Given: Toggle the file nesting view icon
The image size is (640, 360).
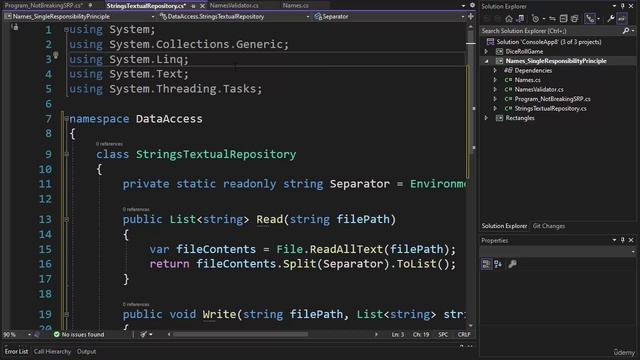Looking at the screenshot, I should click(590, 18).
